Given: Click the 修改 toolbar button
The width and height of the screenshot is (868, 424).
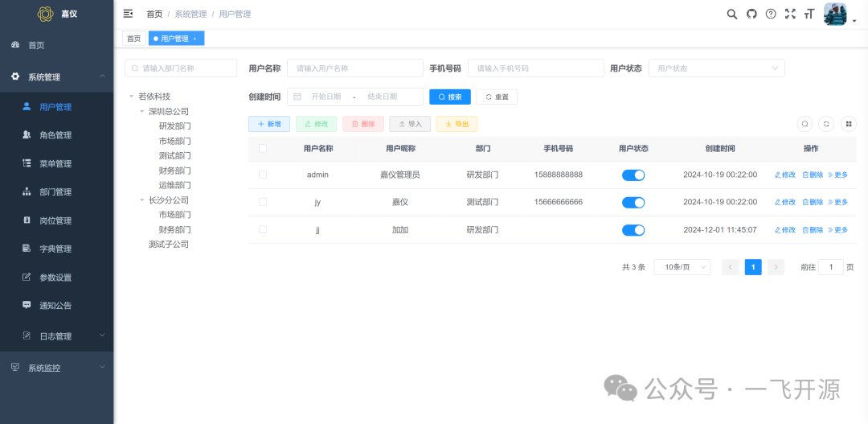Looking at the screenshot, I should [316, 124].
